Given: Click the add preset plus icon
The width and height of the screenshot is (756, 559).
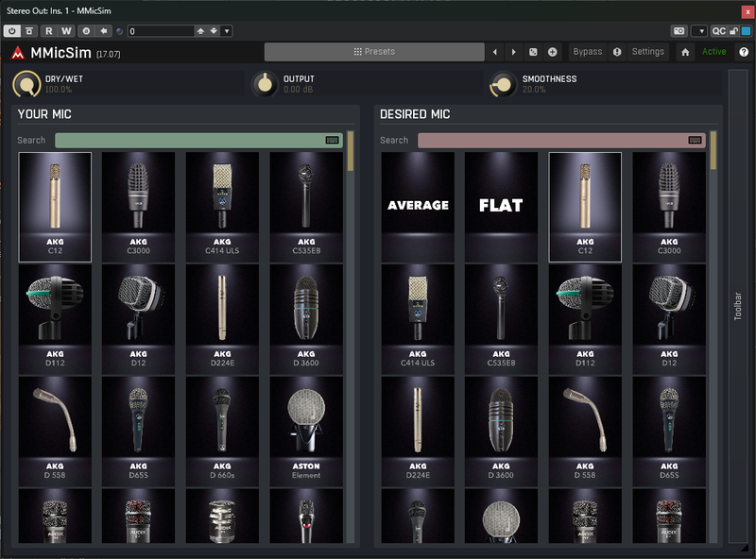Looking at the screenshot, I should point(553,52).
